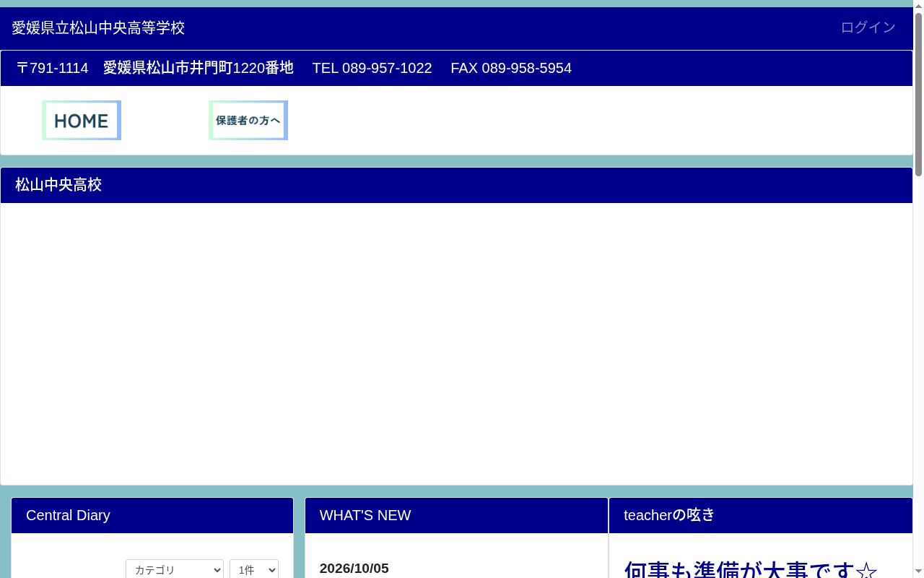Open the 保護者の方へ banner
The width and height of the screenshot is (924, 578).
248,120
